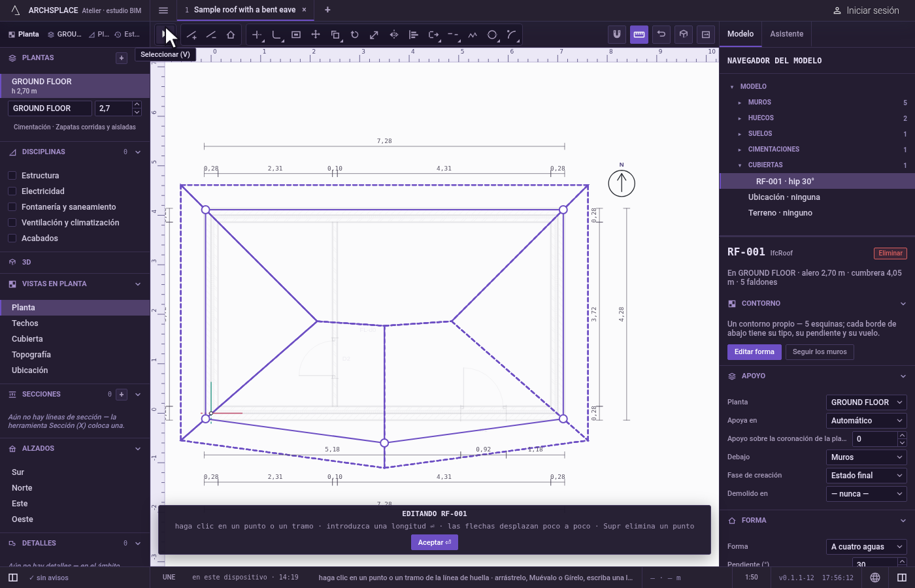Select the zigzag polyline tool icon
Viewport: 915px width, 588px height.
pos(473,35)
